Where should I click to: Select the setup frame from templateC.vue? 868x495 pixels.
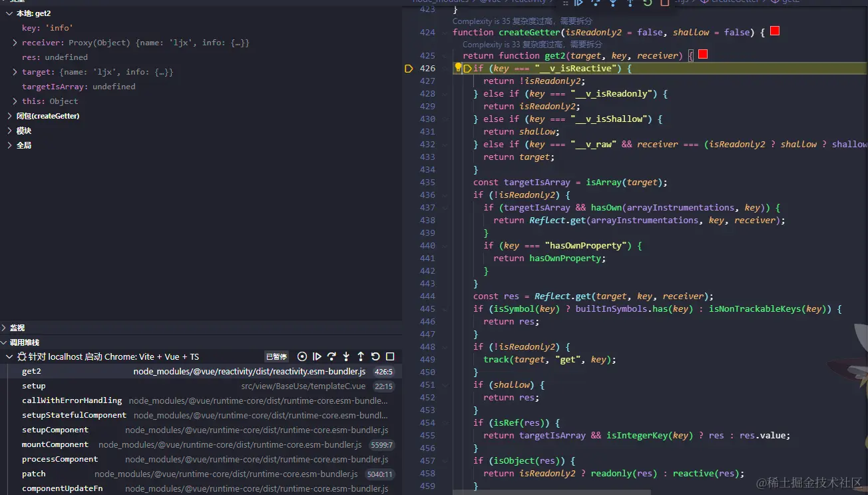coord(201,386)
